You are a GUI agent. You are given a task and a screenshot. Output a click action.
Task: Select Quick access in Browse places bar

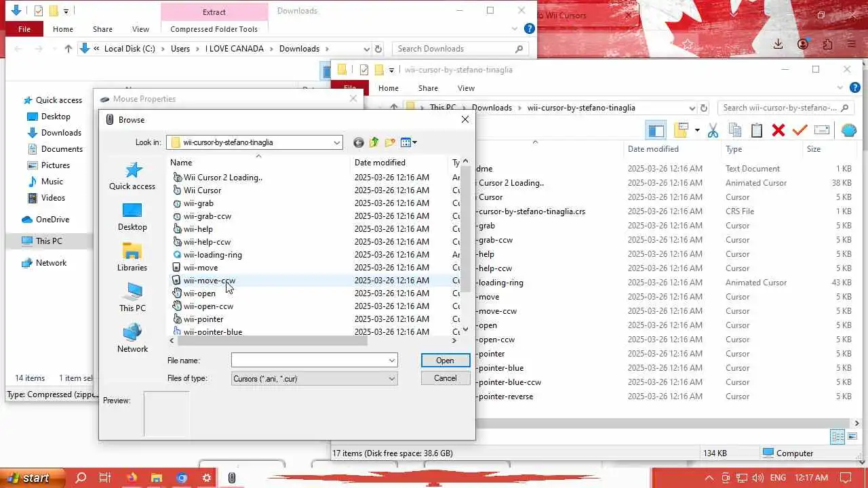click(132, 176)
